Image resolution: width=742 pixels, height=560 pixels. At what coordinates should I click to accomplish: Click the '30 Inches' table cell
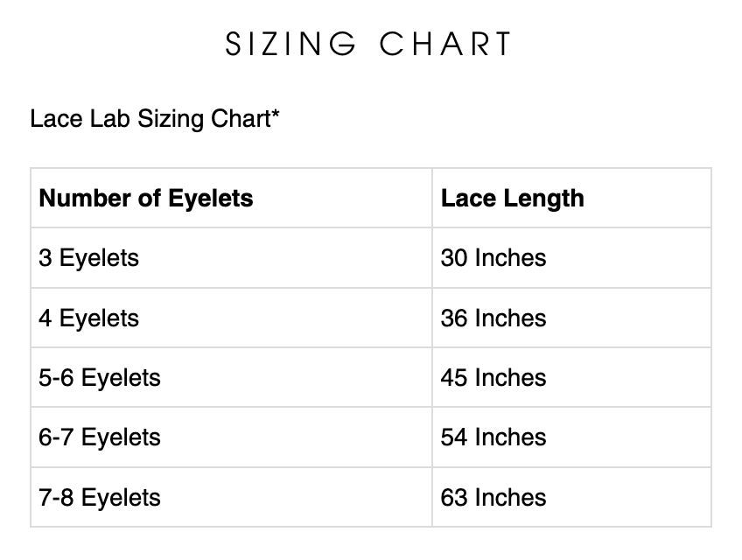493,258
